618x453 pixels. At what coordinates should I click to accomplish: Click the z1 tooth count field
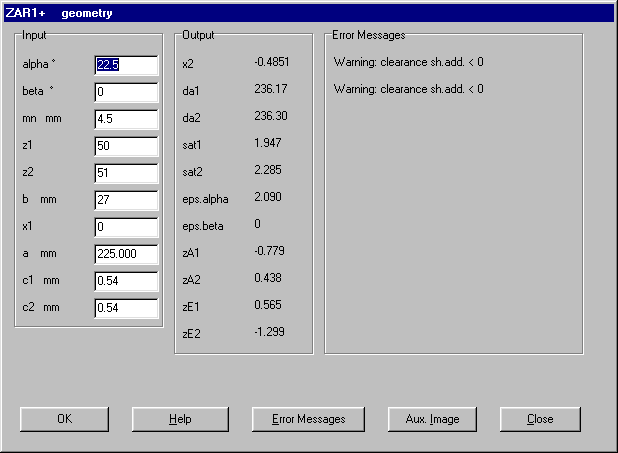[x=126, y=146]
